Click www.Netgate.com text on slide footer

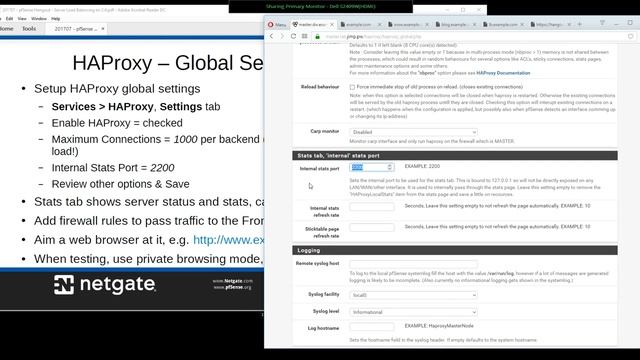click(x=233, y=281)
